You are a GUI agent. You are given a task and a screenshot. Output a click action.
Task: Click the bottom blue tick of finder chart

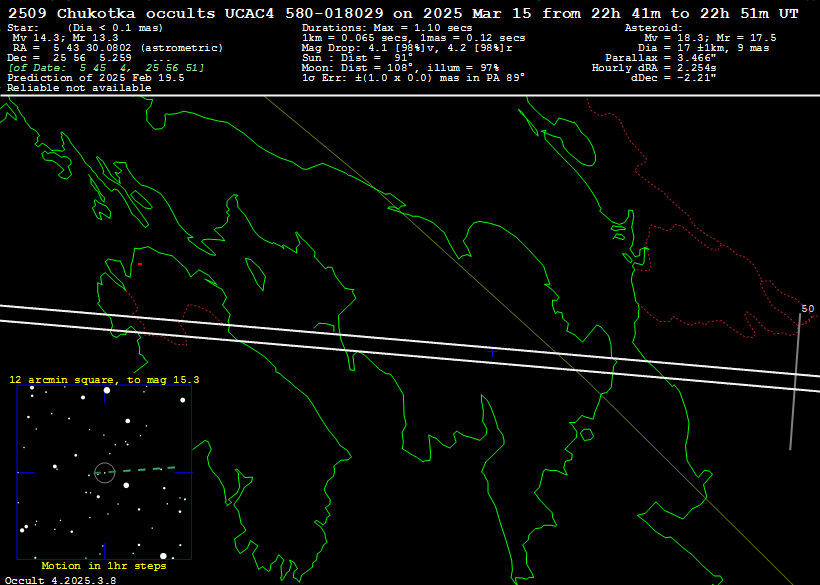pyautogui.click(x=104, y=550)
